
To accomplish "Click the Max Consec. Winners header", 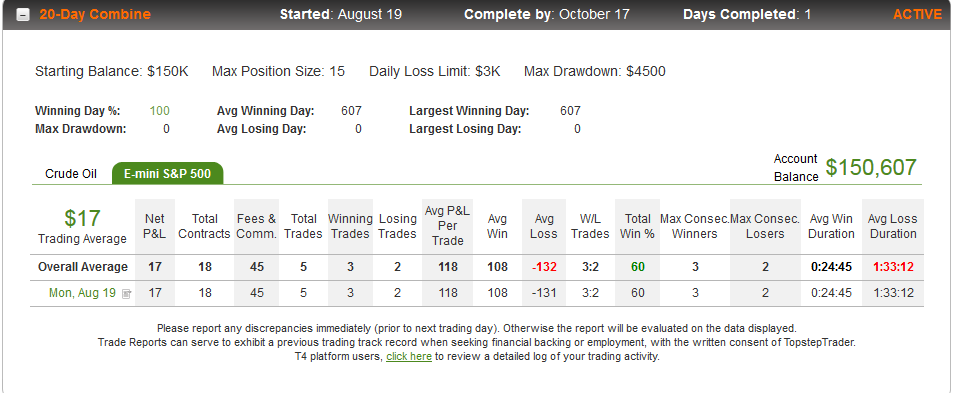I will [x=695, y=226].
